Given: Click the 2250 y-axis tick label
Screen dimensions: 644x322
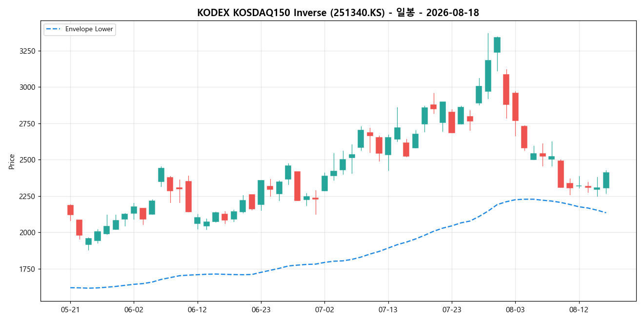Looking at the screenshot, I should [x=28, y=196].
